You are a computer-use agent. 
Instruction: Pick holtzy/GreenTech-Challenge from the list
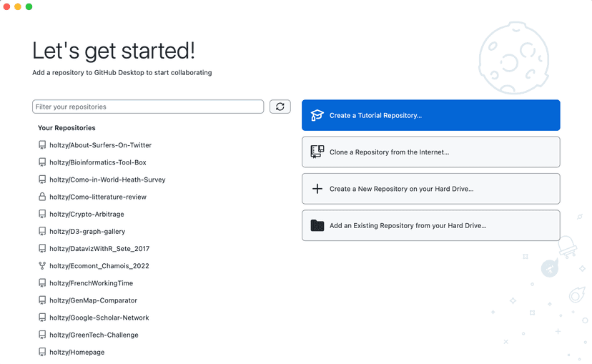coord(94,335)
